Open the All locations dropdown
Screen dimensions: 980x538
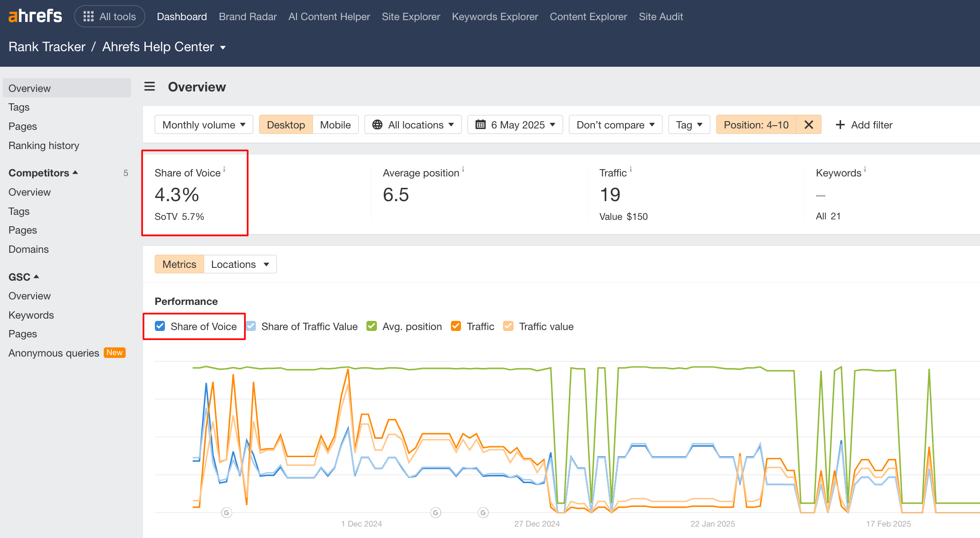coord(413,124)
